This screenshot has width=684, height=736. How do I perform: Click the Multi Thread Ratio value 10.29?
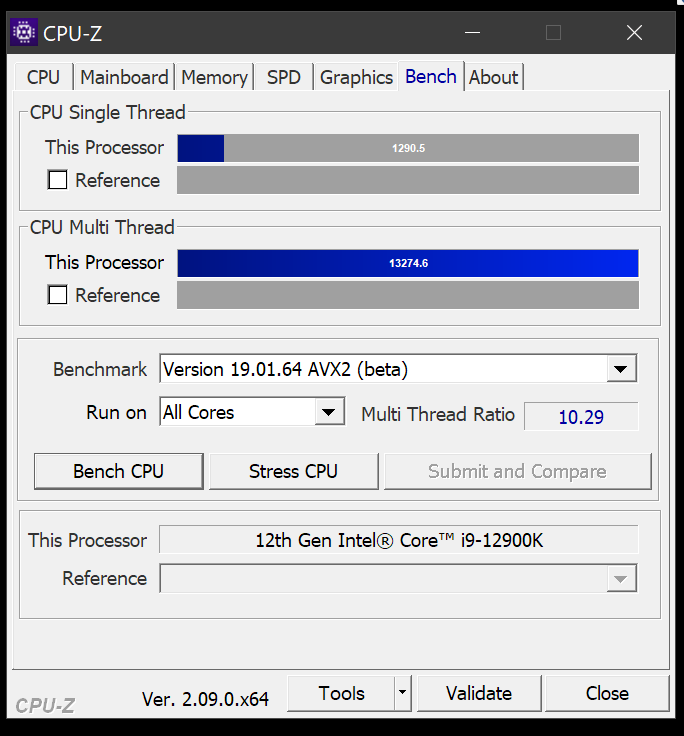[x=581, y=416]
